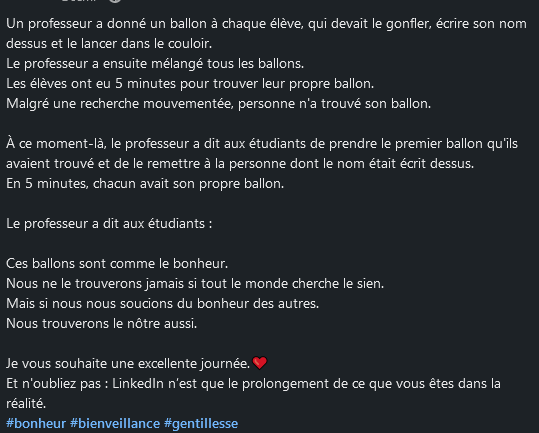Click the red heart emoji
Image resolution: width=539 pixels, height=433 pixels.
pos(260,363)
